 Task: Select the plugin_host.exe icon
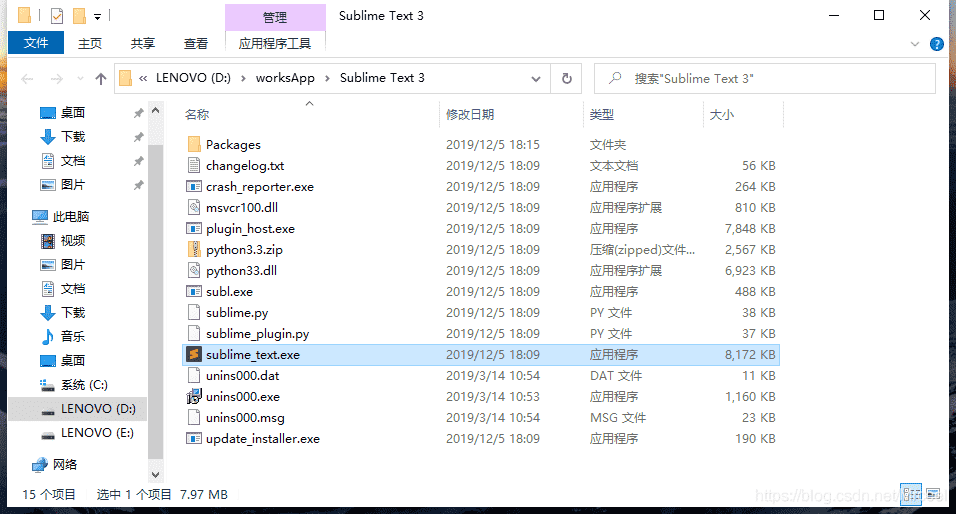(x=194, y=229)
